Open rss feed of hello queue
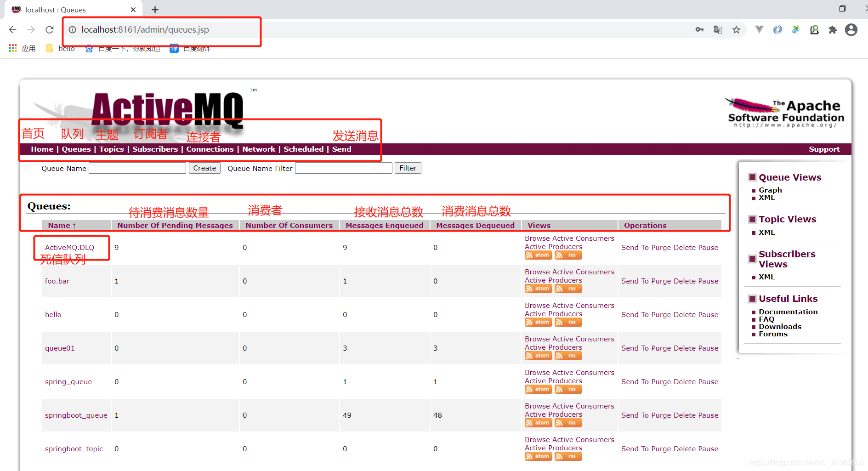The height and width of the screenshot is (471, 868). [568, 322]
